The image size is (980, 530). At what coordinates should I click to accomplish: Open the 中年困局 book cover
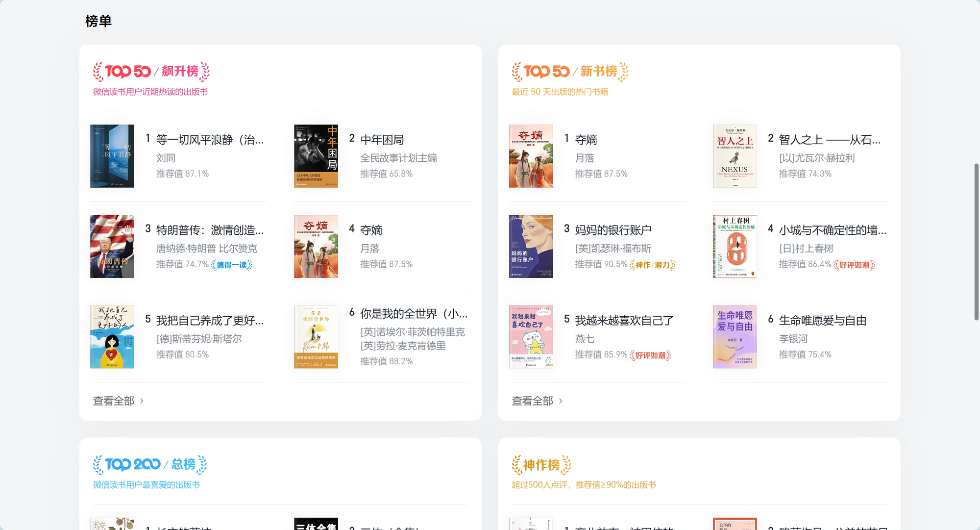click(x=316, y=156)
